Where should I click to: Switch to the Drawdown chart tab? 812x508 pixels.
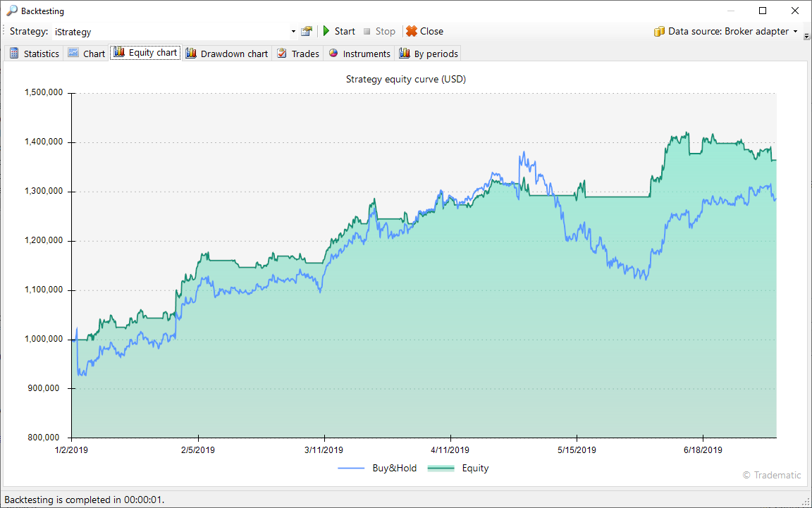coord(233,54)
